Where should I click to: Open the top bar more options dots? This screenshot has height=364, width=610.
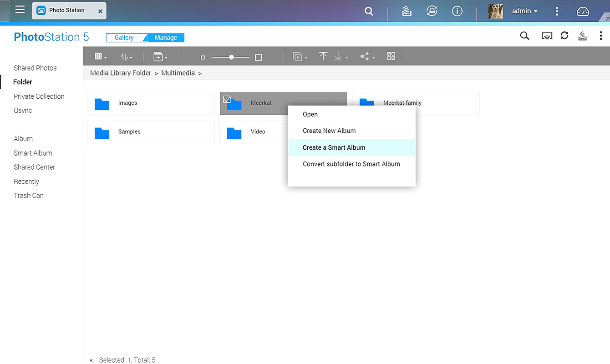coord(557,11)
